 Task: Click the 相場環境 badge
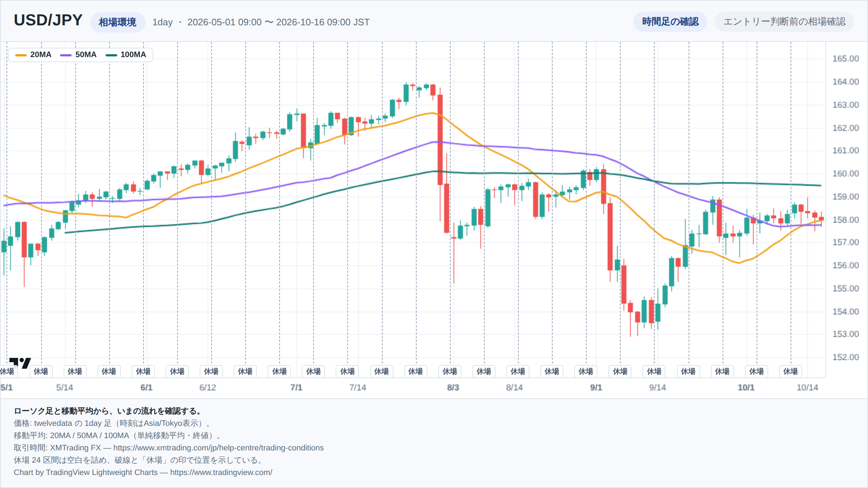point(118,22)
